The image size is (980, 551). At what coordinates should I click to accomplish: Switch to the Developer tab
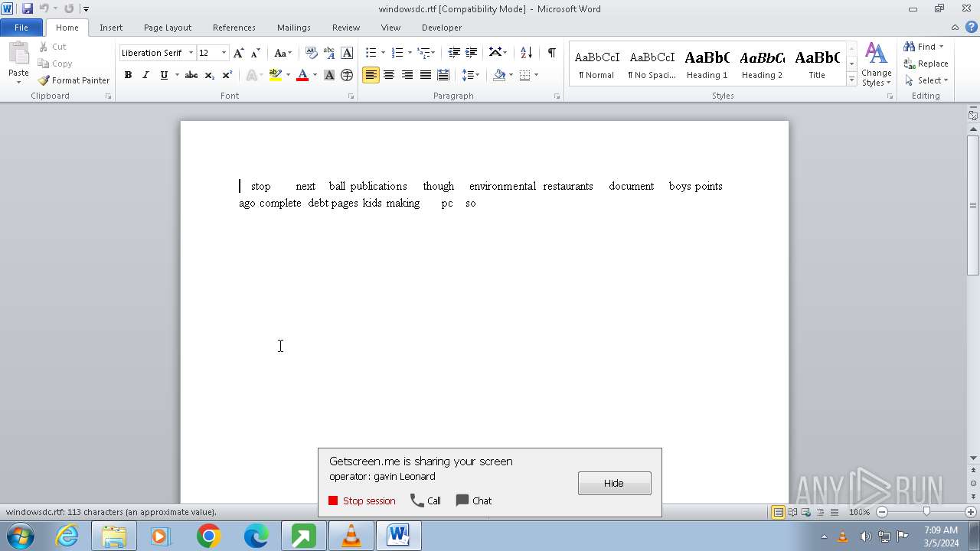[x=442, y=28]
